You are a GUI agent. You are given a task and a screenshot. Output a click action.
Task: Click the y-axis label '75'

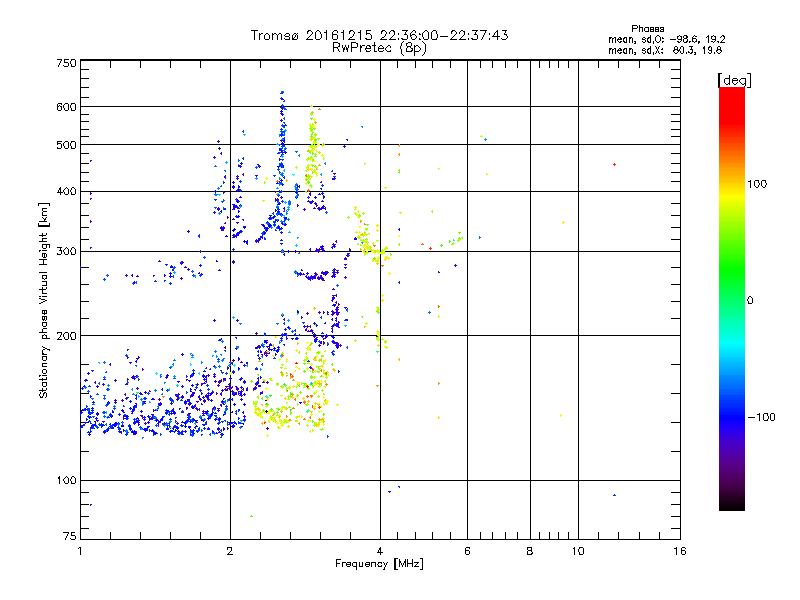70,536
